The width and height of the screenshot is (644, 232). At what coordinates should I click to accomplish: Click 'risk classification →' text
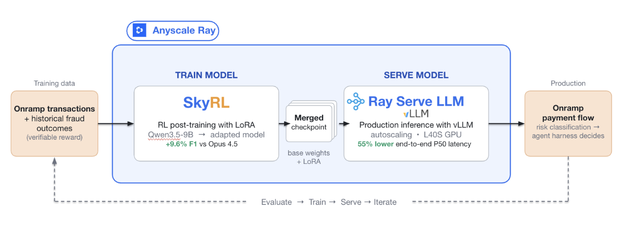coord(568,127)
